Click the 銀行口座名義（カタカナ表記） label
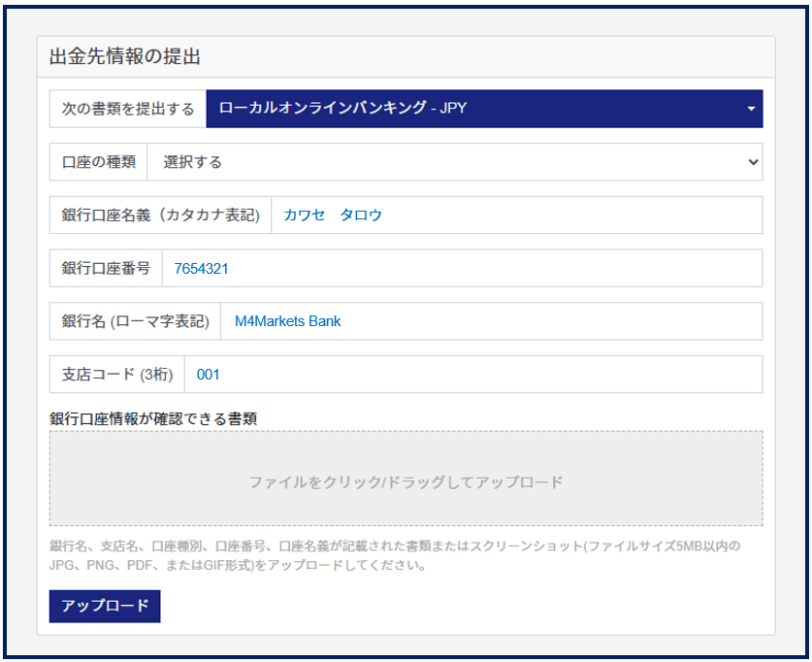This screenshot has width=812, height=662. pos(160,215)
